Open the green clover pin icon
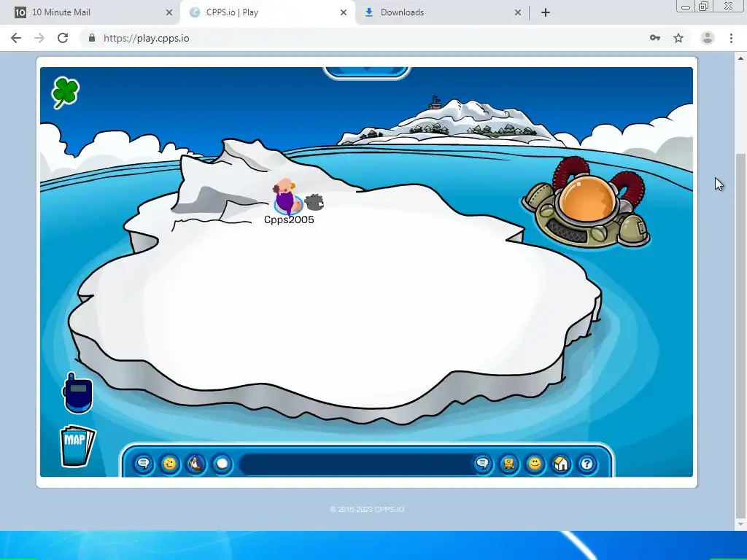 pos(65,93)
